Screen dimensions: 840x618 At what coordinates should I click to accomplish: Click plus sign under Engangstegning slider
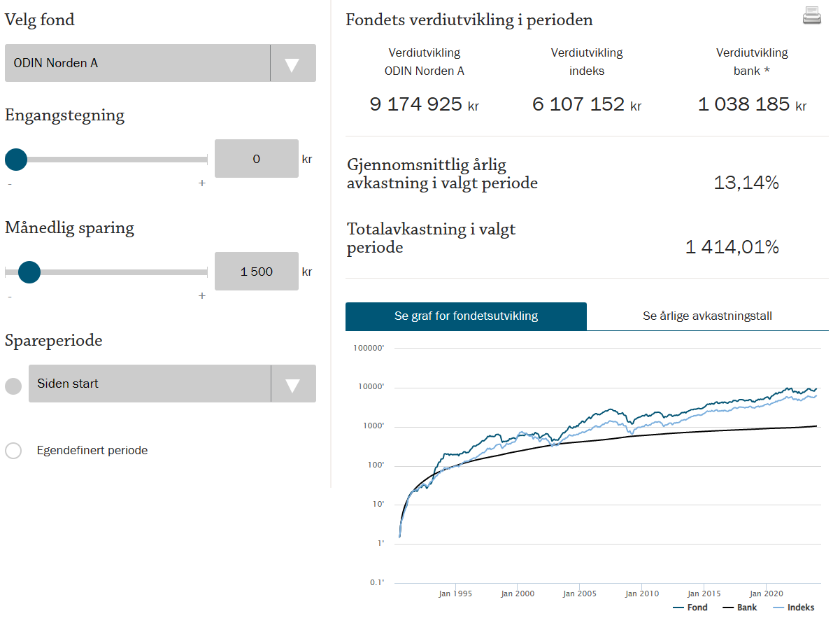pyautogui.click(x=202, y=183)
